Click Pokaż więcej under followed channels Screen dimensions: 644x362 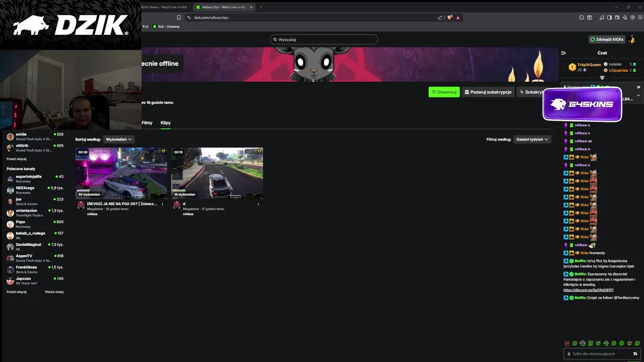(x=17, y=159)
